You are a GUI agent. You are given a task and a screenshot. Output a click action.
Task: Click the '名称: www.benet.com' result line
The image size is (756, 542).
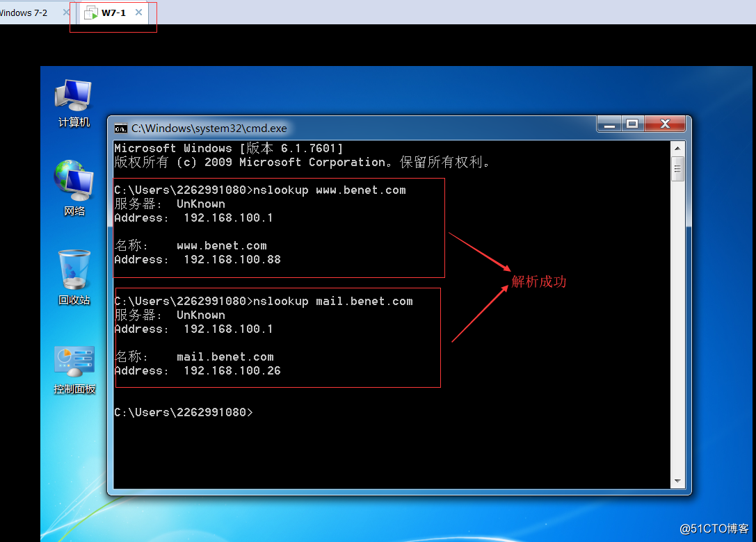[x=191, y=246]
